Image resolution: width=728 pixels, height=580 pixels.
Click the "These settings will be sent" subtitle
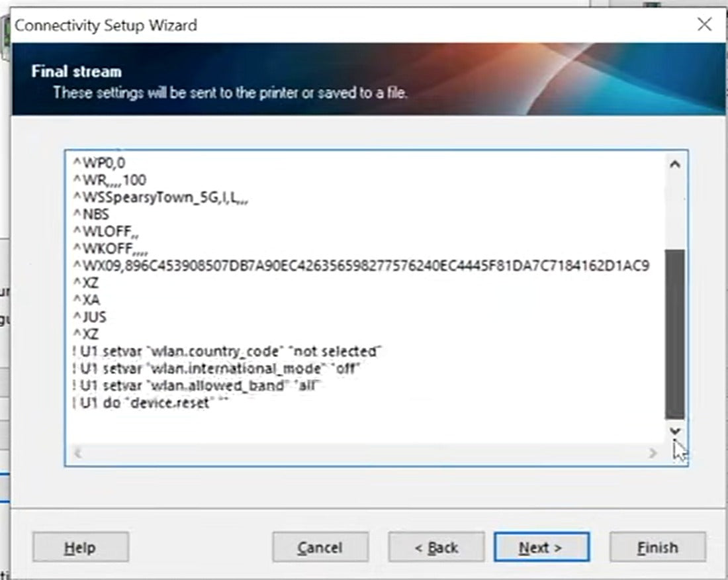(x=230, y=93)
